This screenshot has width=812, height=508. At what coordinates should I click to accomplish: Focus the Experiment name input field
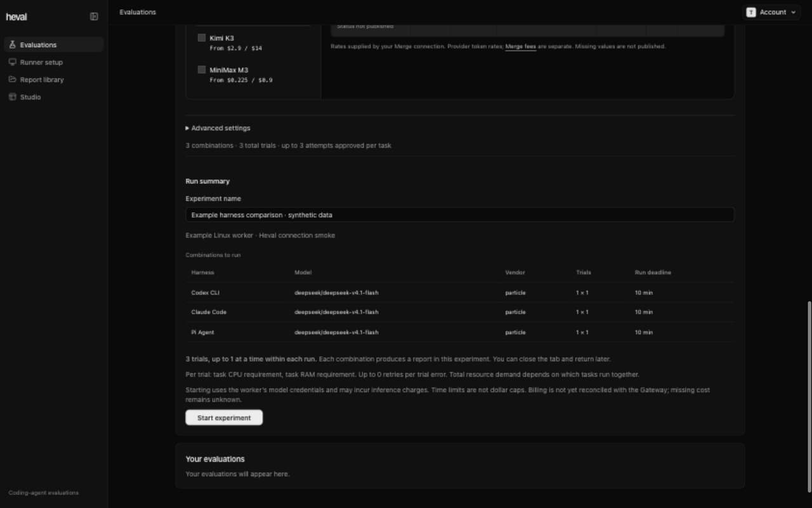click(460, 215)
